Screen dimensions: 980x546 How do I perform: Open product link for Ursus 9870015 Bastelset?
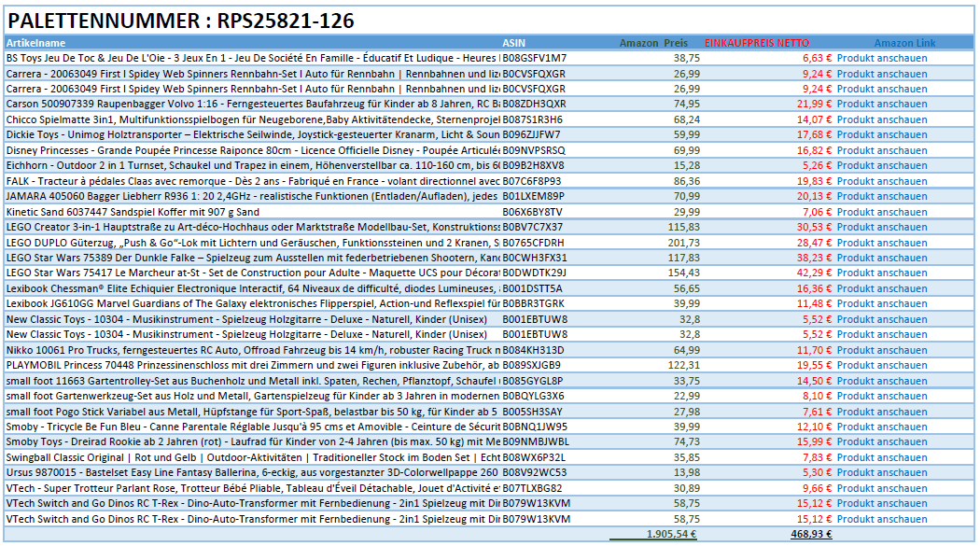point(881,472)
